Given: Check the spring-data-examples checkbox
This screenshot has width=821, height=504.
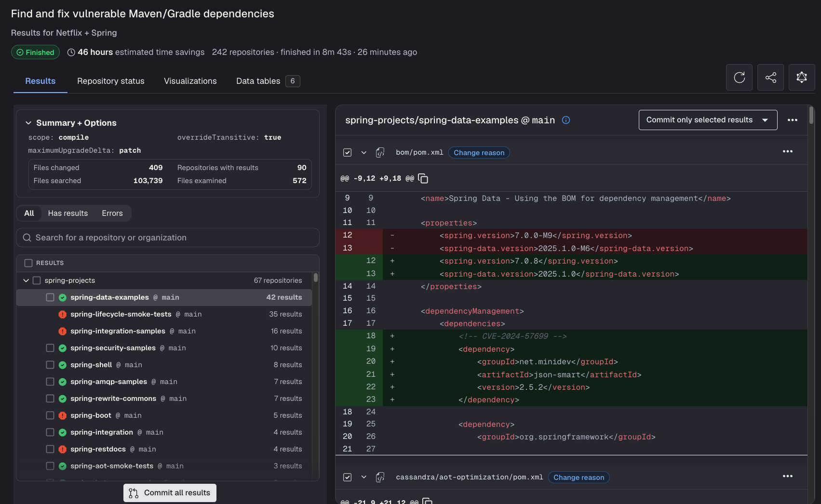Looking at the screenshot, I should click(x=50, y=297).
